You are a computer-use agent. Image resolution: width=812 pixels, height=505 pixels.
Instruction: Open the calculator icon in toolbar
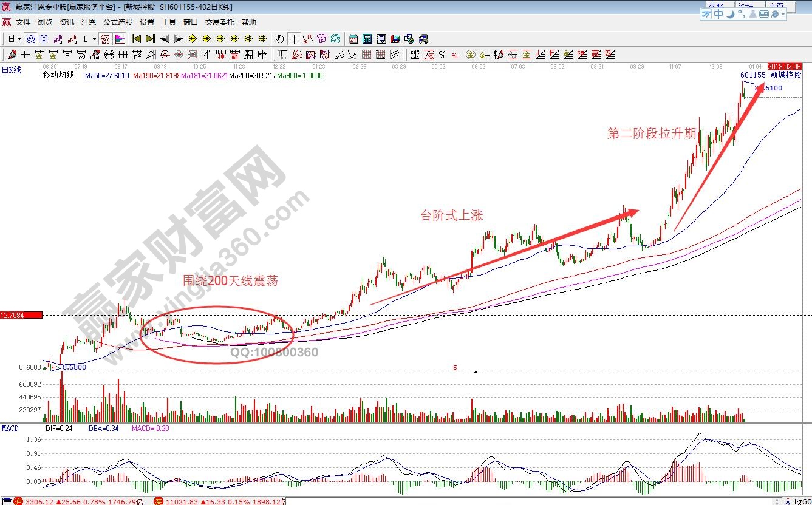point(367,39)
